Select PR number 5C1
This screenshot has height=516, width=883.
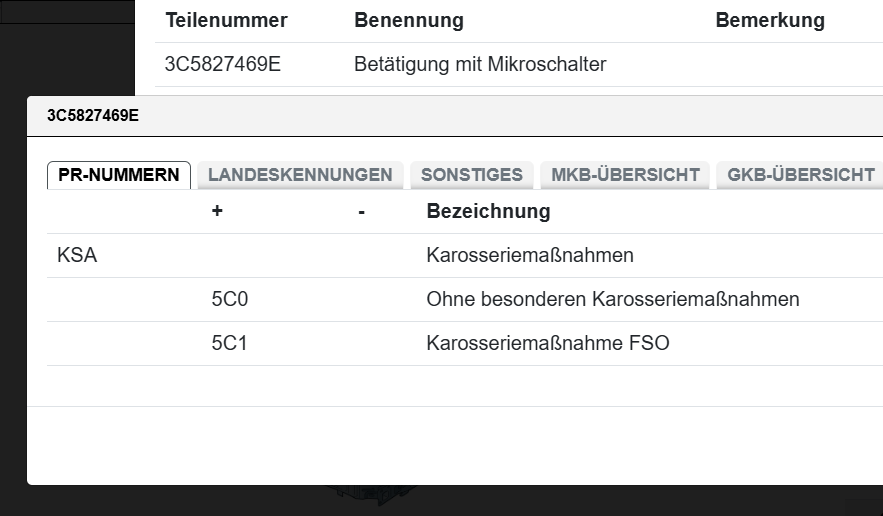pos(229,343)
